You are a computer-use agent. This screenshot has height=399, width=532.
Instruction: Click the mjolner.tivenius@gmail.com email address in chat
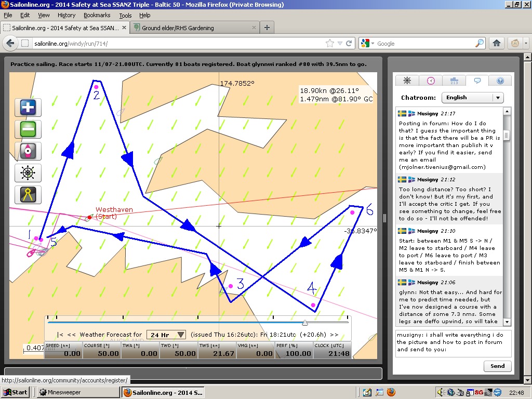click(443, 167)
